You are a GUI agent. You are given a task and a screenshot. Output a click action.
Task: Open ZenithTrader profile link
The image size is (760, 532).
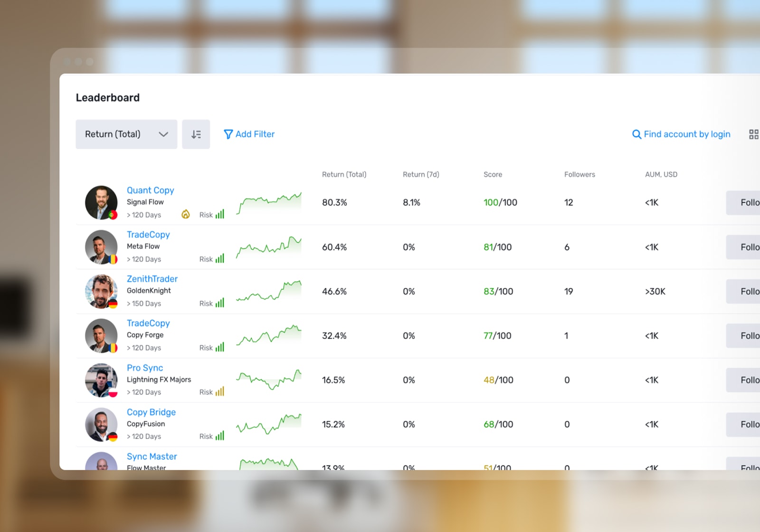point(152,279)
